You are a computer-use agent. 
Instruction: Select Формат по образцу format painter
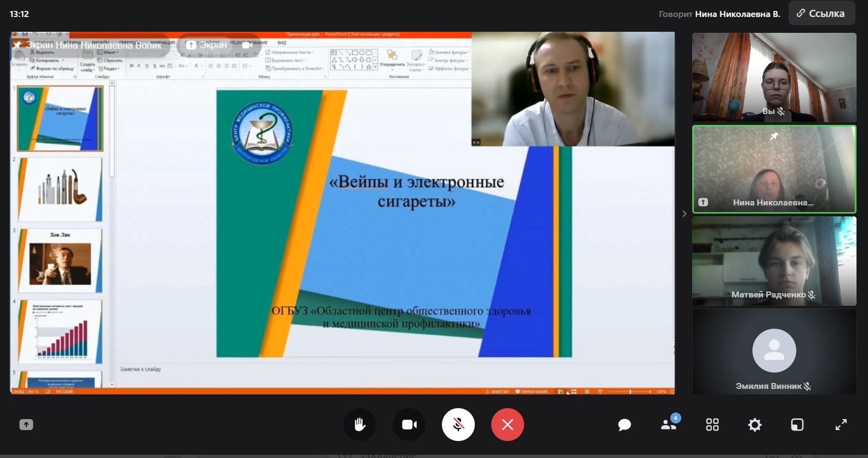coord(53,68)
